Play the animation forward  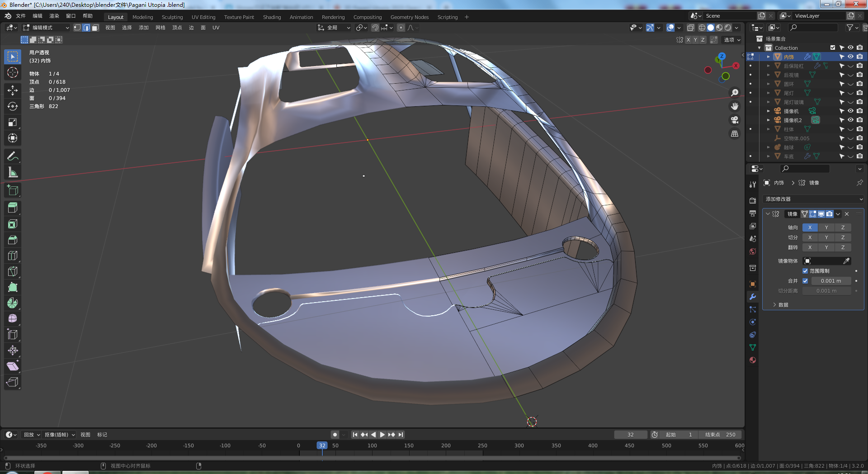382,435
